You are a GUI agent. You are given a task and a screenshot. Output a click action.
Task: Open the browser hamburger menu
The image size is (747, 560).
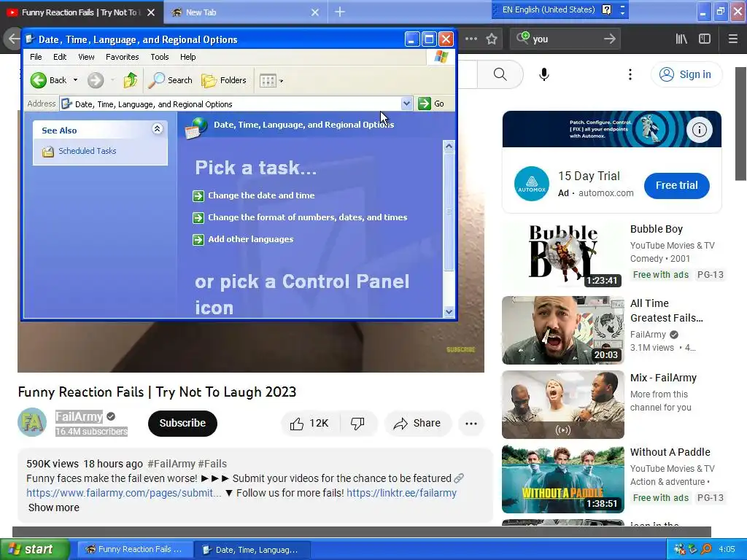pos(732,39)
